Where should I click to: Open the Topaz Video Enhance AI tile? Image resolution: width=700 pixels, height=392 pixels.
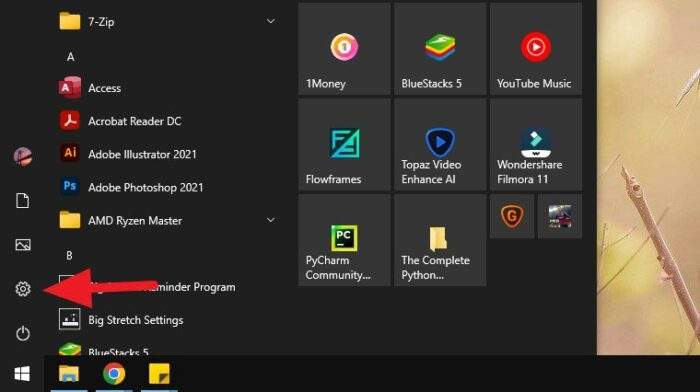tap(440, 145)
